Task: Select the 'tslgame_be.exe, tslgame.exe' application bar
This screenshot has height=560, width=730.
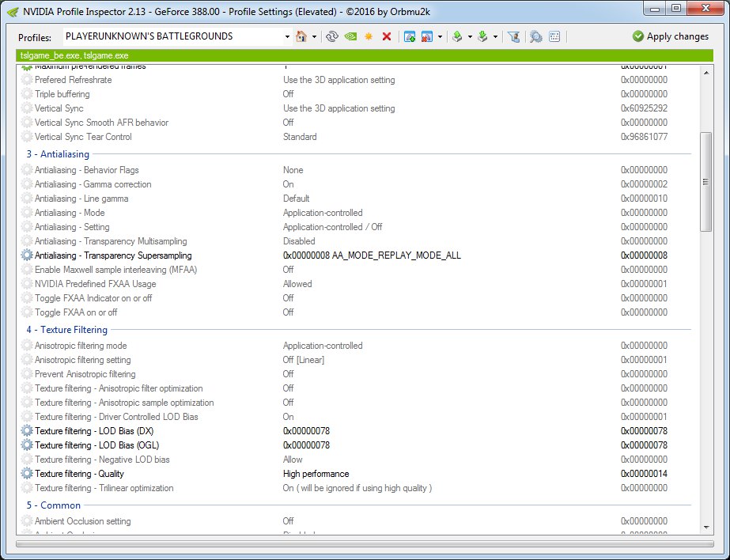Action: pos(365,55)
